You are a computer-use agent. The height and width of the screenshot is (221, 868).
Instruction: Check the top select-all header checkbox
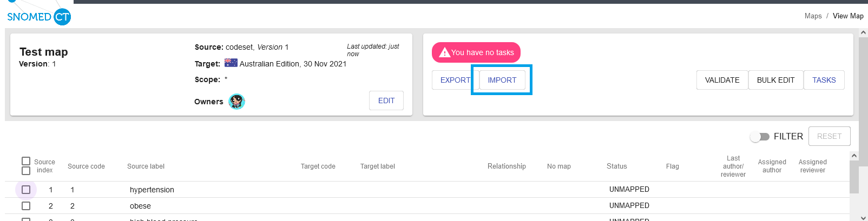coord(26,161)
